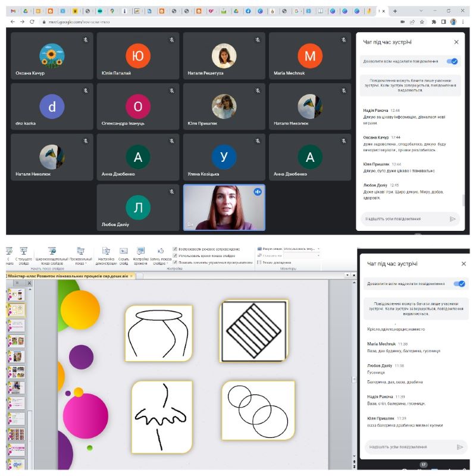This screenshot has width=476, height=476.
Task: Select Олександра Івануць participant tile
Action: [138, 107]
